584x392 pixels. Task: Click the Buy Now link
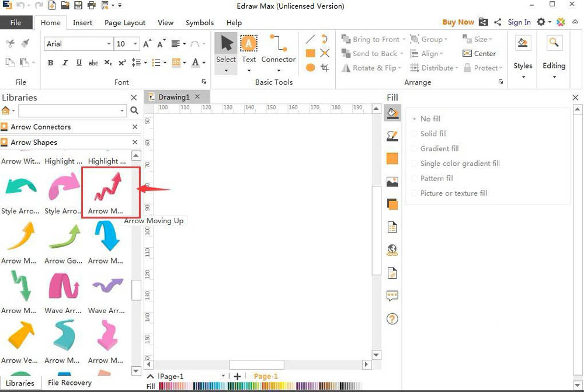pos(458,22)
